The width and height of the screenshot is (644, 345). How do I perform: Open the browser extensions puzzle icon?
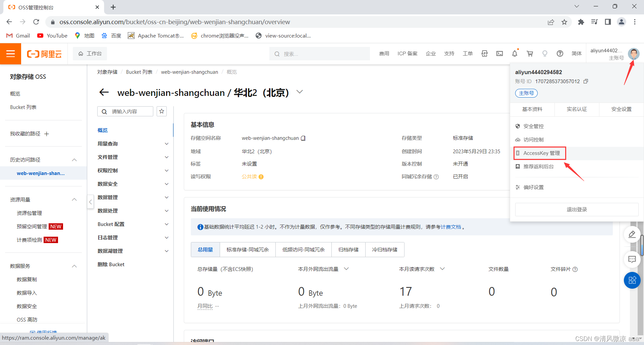click(581, 22)
